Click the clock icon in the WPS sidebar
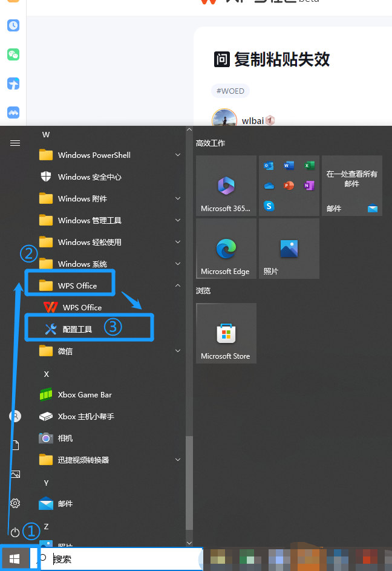Viewport: 392px width, 571px height. click(x=13, y=25)
